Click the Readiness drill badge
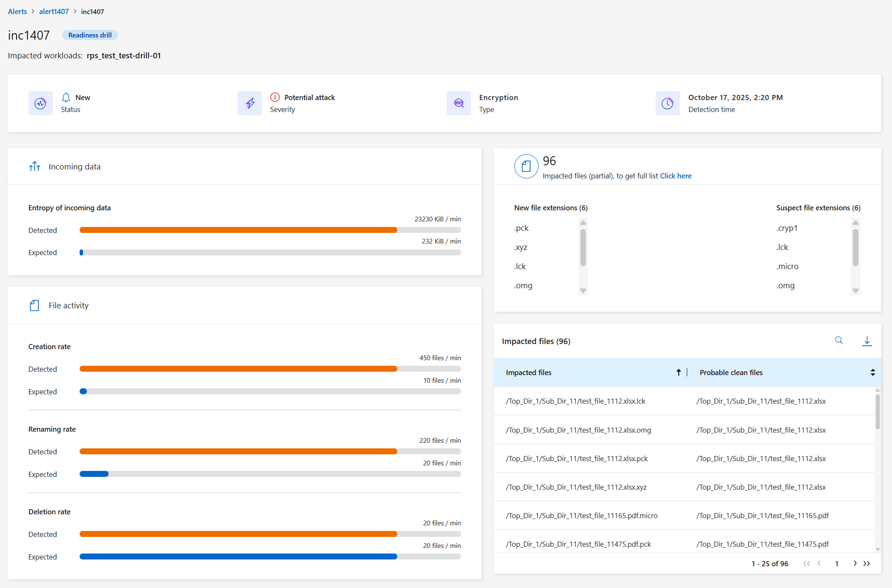The height and width of the screenshot is (588, 892). pyautogui.click(x=90, y=35)
